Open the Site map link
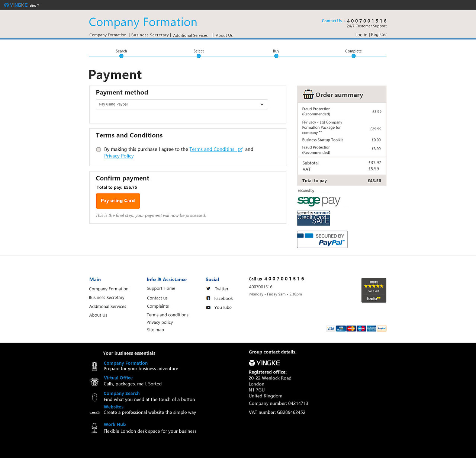 tap(155, 330)
